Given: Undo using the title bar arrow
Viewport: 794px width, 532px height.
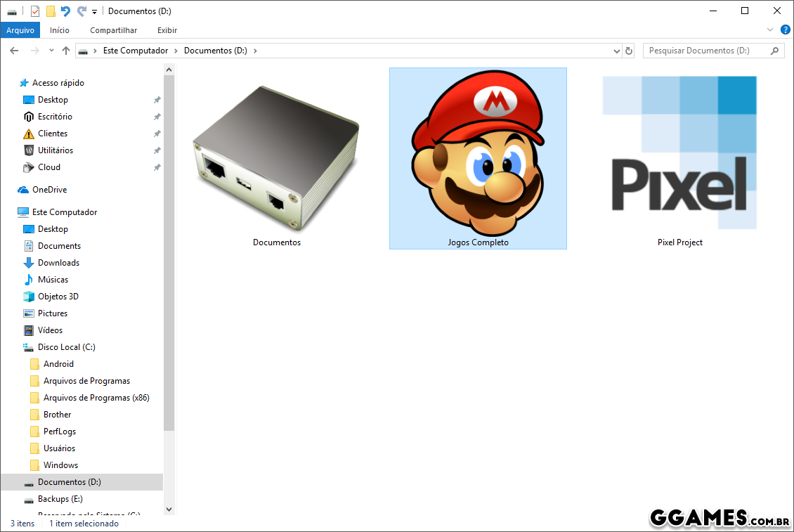Looking at the screenshot, I should click(x=66, y=11).
